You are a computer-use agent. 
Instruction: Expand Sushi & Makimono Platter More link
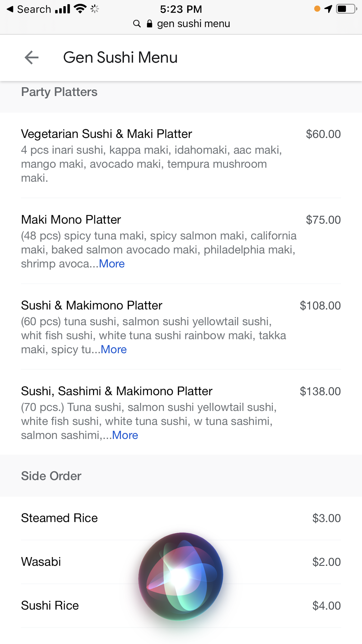(x=114, y=349)
